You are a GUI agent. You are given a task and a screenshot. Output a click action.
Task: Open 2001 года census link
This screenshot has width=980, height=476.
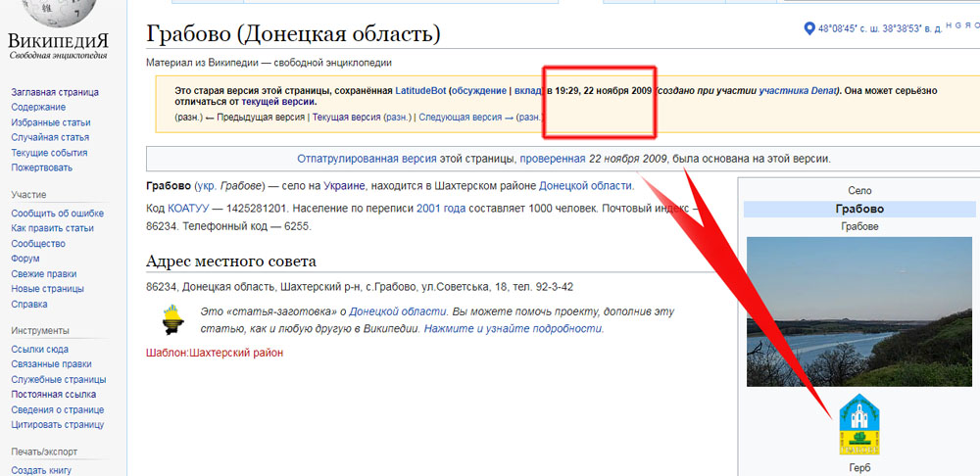point(441,208)
